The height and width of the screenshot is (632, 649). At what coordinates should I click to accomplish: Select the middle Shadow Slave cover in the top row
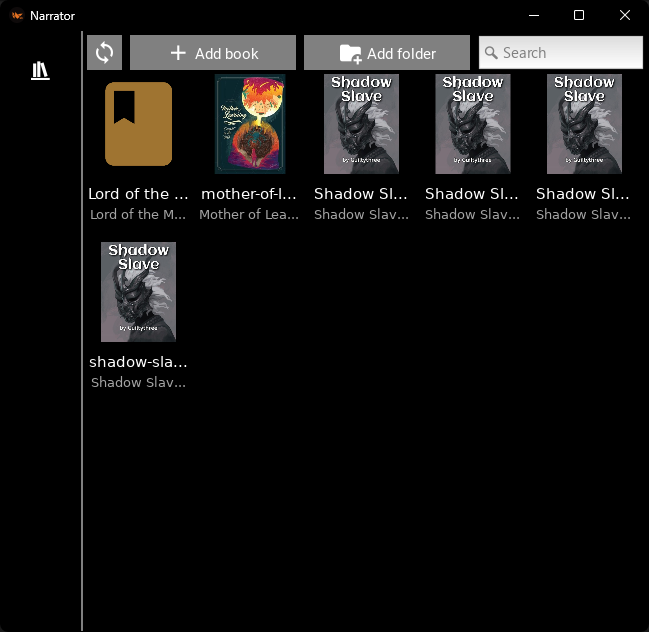pyautogui.click(x=472, y=124)
